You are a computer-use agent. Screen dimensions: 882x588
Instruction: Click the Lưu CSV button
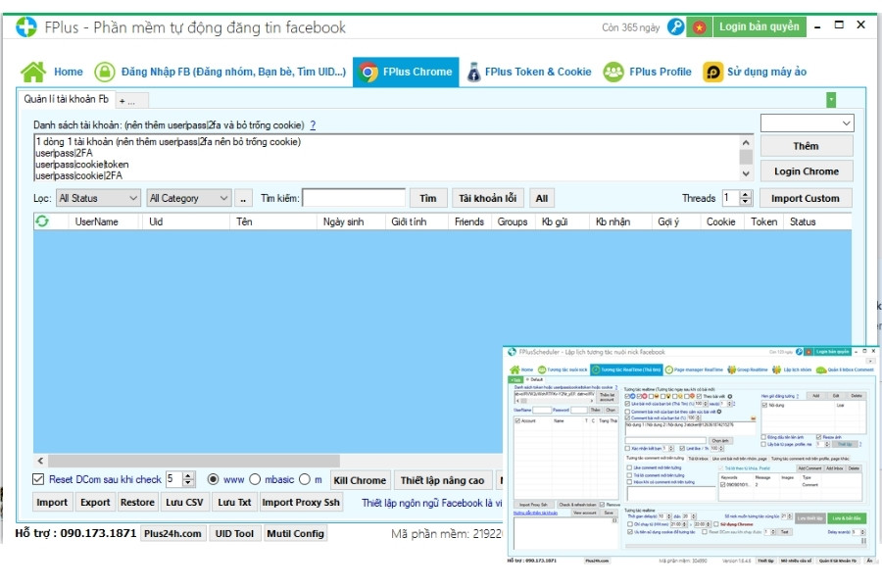(x=184, y=502)
